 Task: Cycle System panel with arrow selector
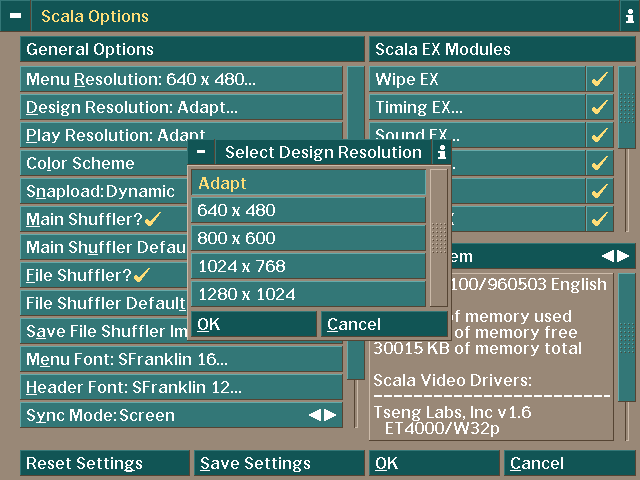617,256
